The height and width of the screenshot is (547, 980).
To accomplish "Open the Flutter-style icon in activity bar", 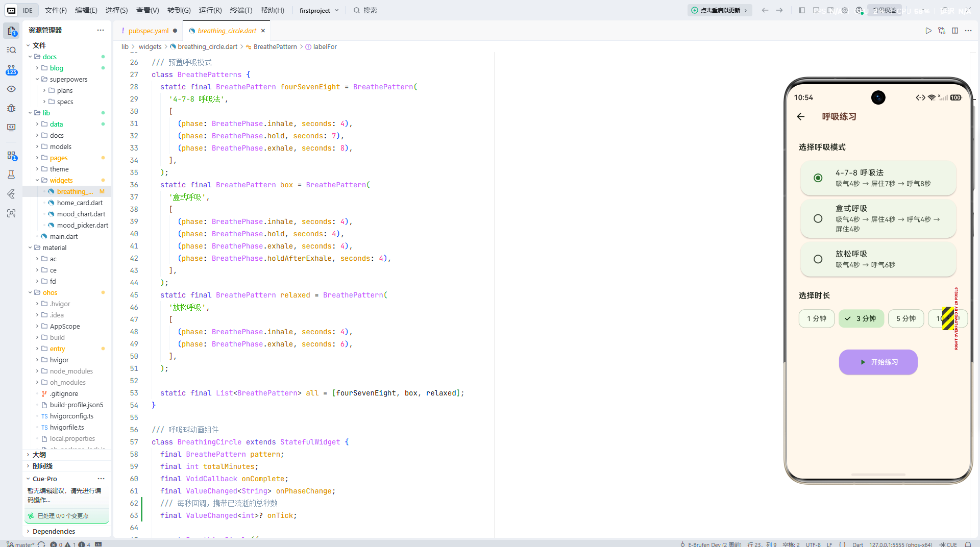I will coord(11,194).
